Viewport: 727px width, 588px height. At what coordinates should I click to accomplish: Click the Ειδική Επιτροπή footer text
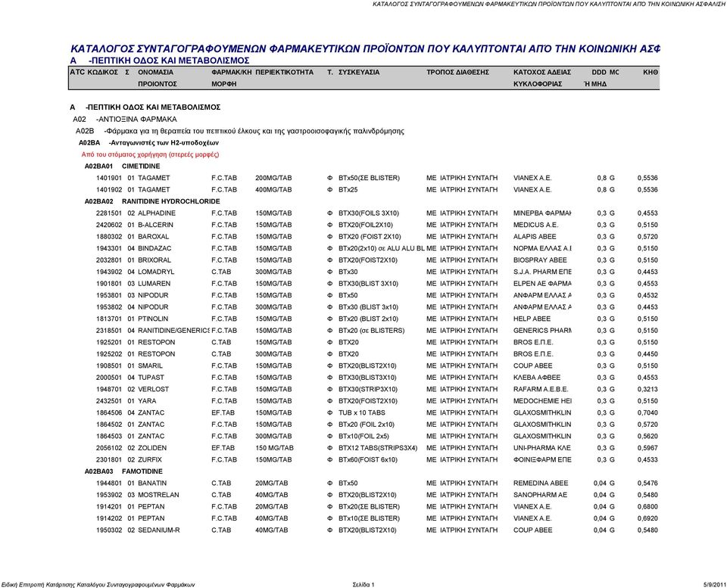point(98,585)
